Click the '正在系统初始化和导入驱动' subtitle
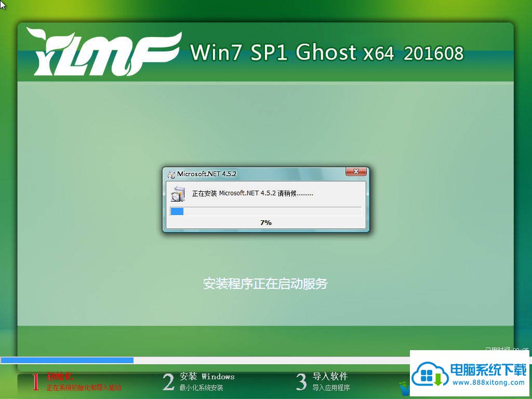 [x=84, y=388]
